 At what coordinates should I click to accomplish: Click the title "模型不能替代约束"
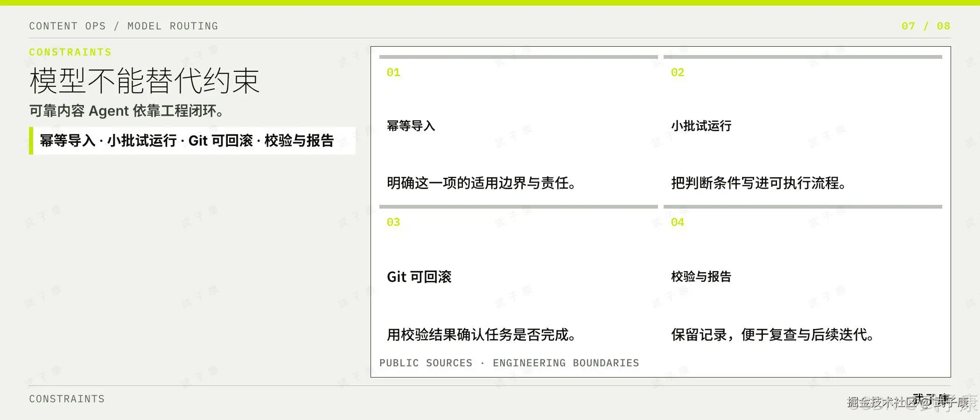[144, 81]
